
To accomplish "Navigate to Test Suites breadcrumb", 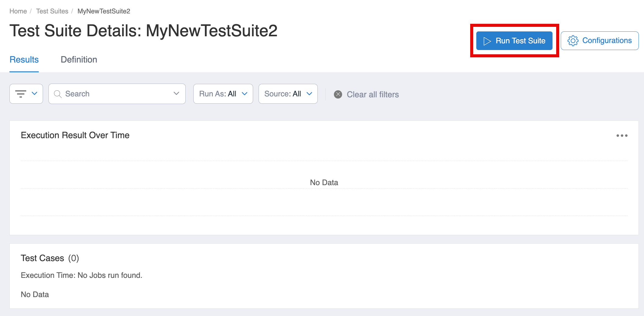I will click(52, 11).
